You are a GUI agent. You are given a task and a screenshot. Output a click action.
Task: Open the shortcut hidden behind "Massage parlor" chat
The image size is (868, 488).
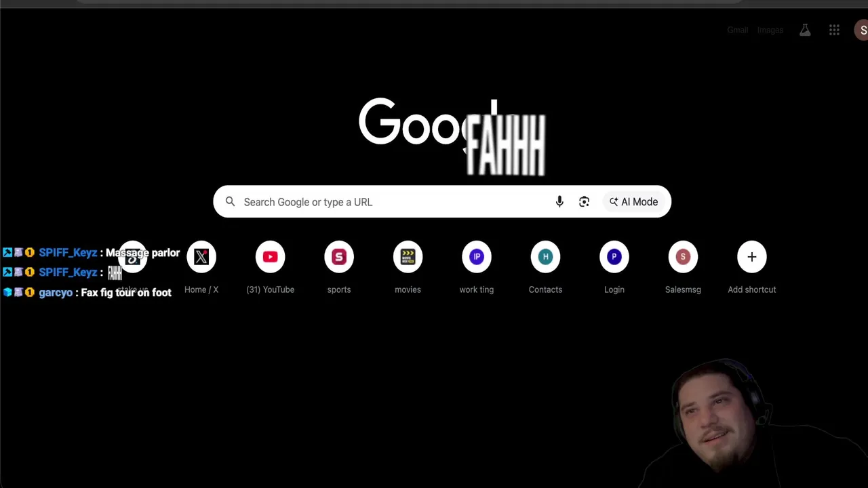tap(133, 257)
